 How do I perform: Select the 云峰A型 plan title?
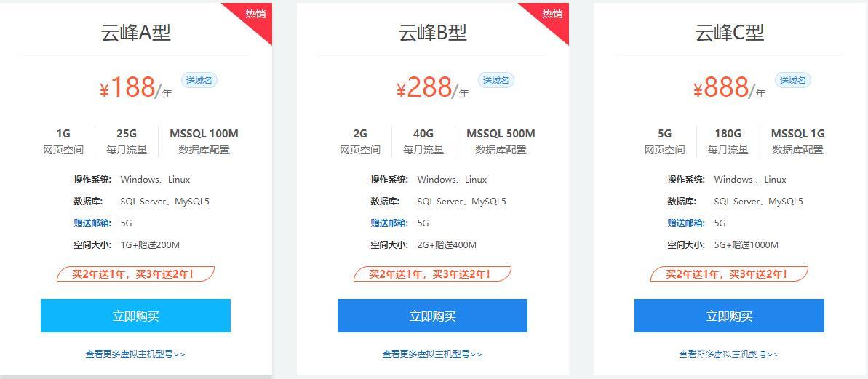(135, 33)
